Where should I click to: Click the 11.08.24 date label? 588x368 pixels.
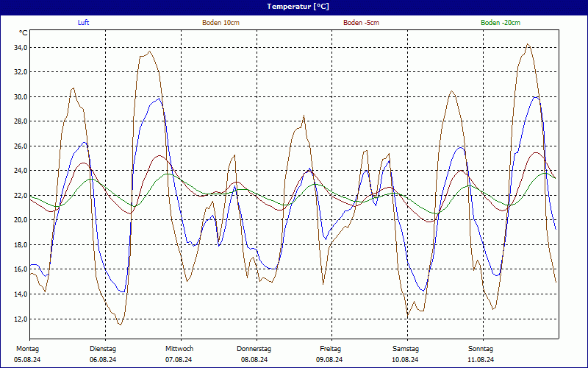(481, 359)
